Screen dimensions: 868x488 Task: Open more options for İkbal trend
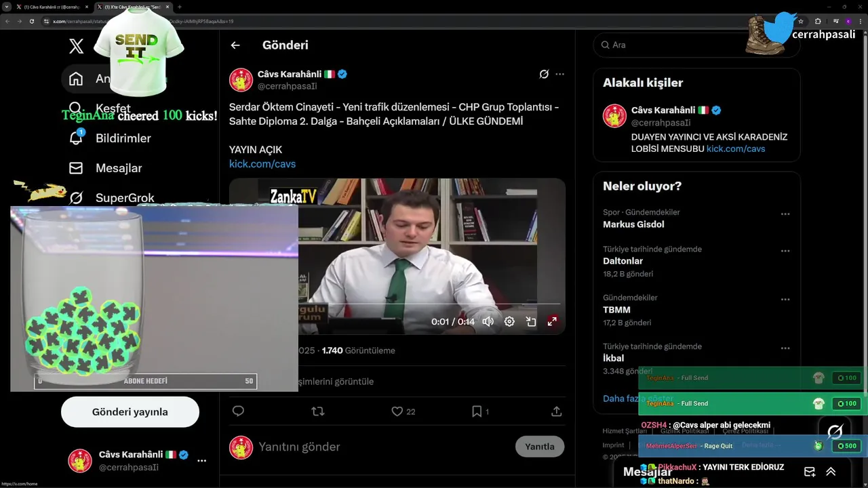(x=785, y=348)
